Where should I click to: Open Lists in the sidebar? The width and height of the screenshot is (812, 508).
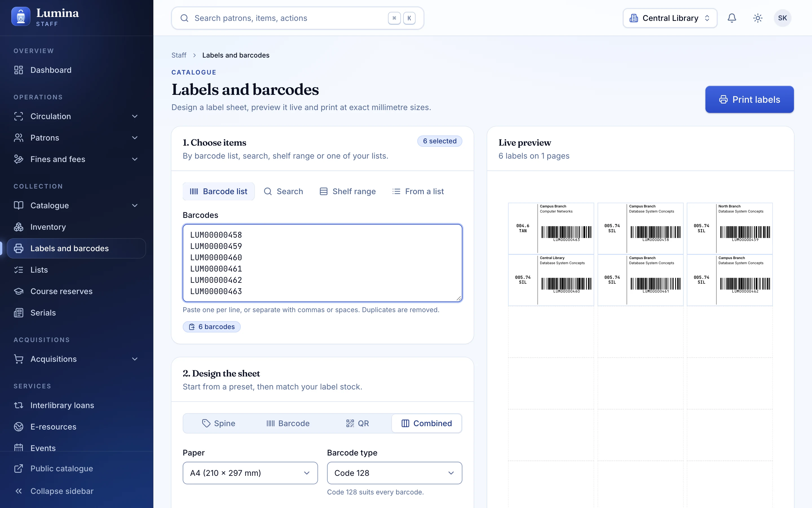(x=76, y=270)
